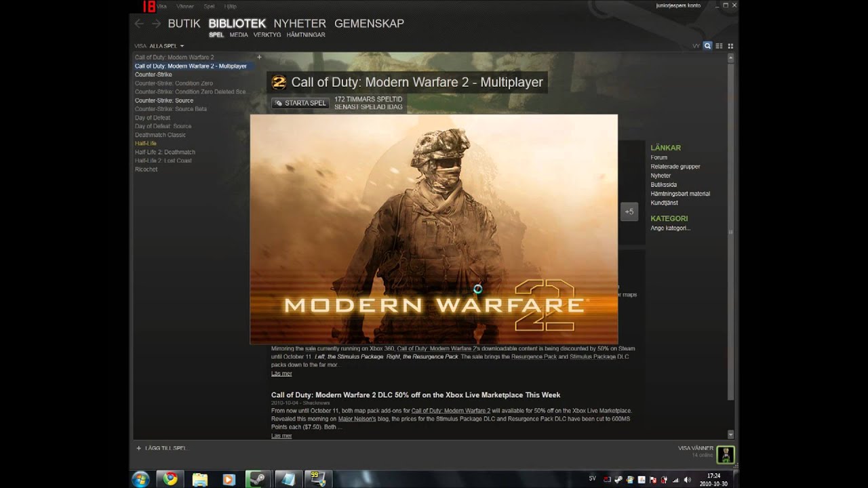Screen dimensions: 868x488
Task: Switch to the NYHETER main tab
Action: coord(300,23)
